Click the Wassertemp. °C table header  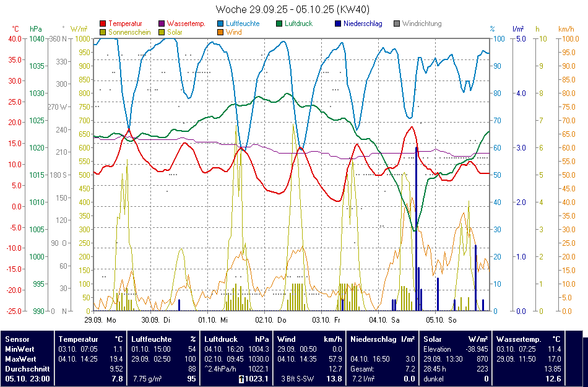[528, 339]
